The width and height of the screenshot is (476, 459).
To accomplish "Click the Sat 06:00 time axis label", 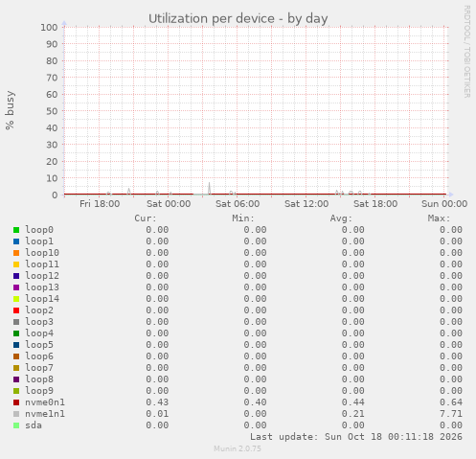I will 238,204.
